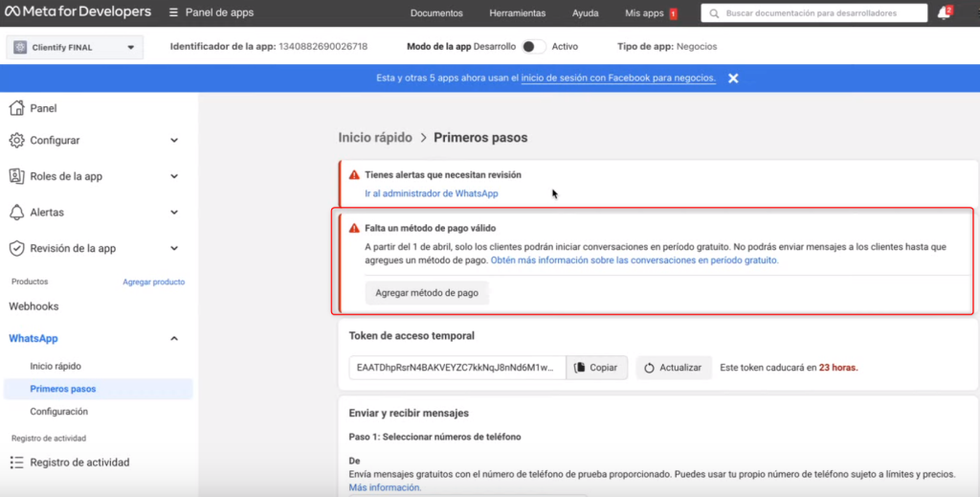Open Registro de actividad page
This screenshot has width=980, height=497.
coord(79,462)
